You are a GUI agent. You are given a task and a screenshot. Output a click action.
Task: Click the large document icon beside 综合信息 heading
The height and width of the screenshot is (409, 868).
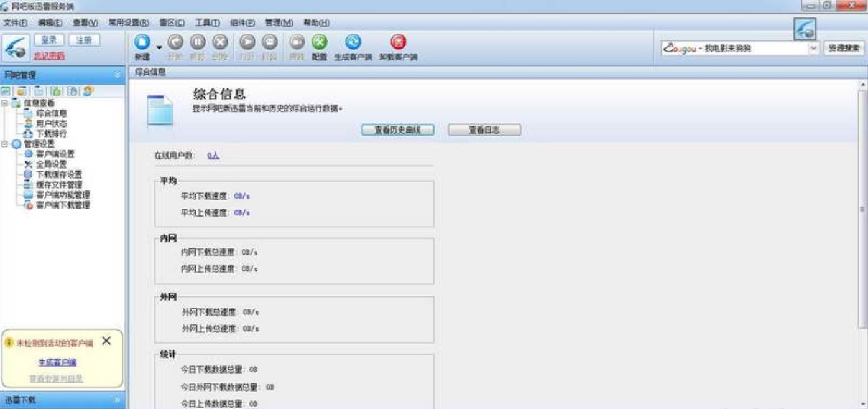click(160, 111)
